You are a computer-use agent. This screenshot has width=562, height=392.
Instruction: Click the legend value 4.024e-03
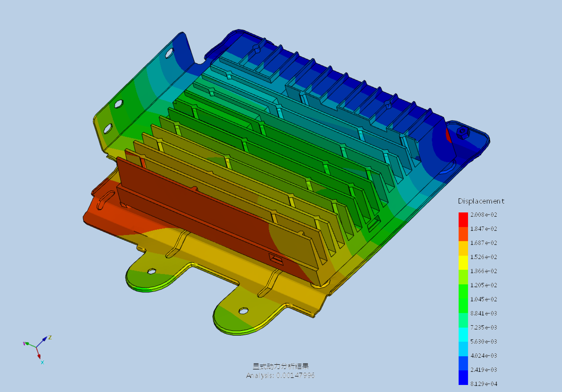(x=484, y=355)
